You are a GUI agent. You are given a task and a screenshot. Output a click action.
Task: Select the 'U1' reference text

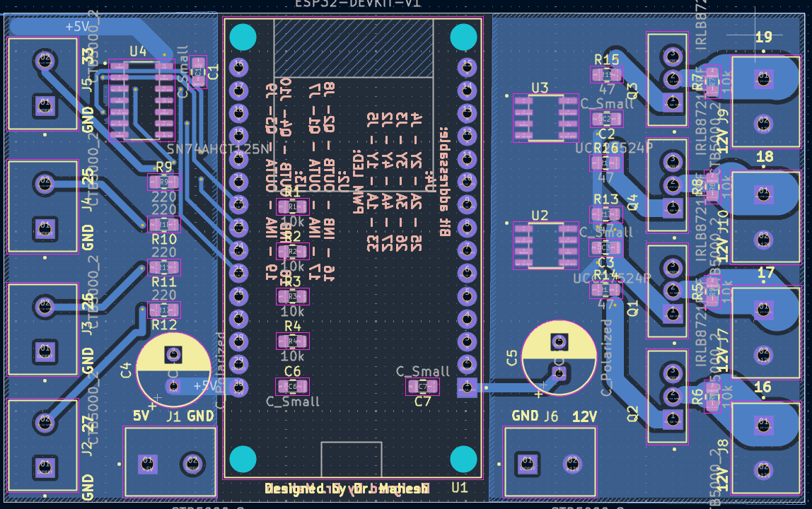460,487
